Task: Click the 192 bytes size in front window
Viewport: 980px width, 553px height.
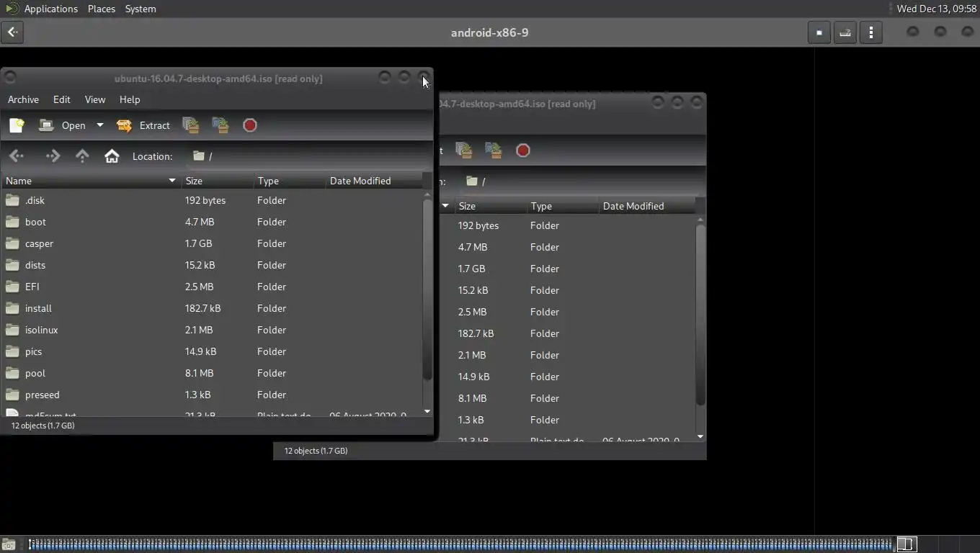Action: coord(205,200)
